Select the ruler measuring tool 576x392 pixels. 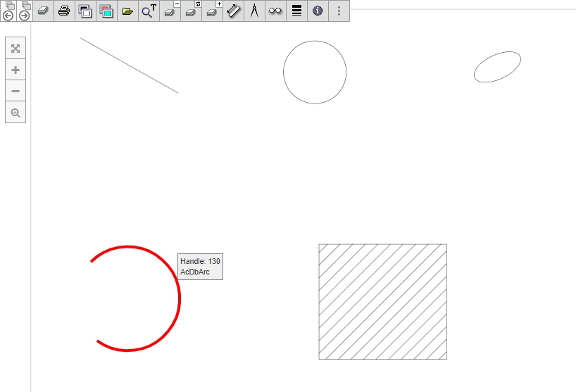(x=233, y=11)
